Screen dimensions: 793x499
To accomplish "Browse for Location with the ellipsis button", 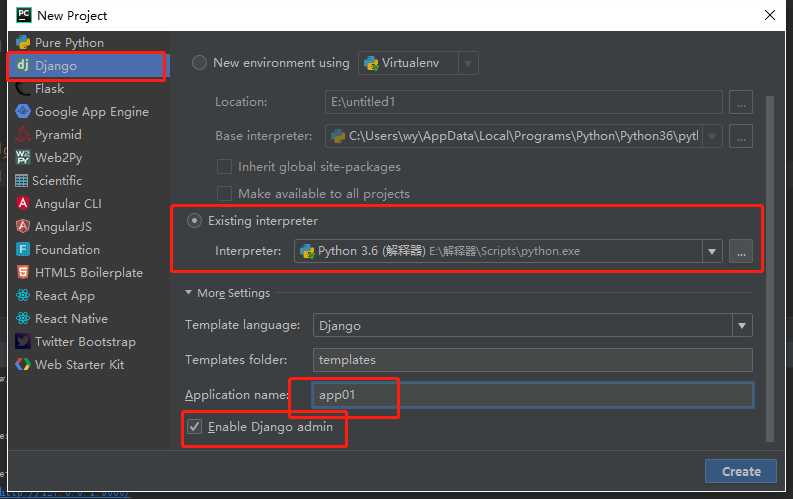I will point(741,102).
